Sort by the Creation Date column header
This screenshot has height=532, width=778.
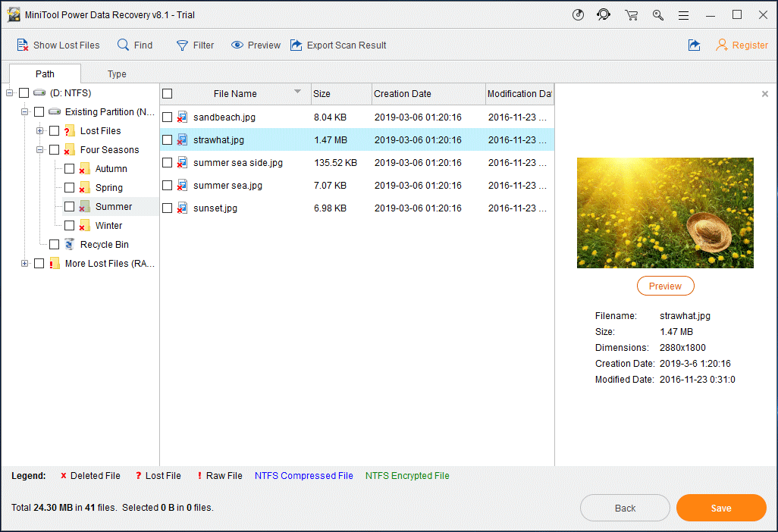tap(428, 94)
